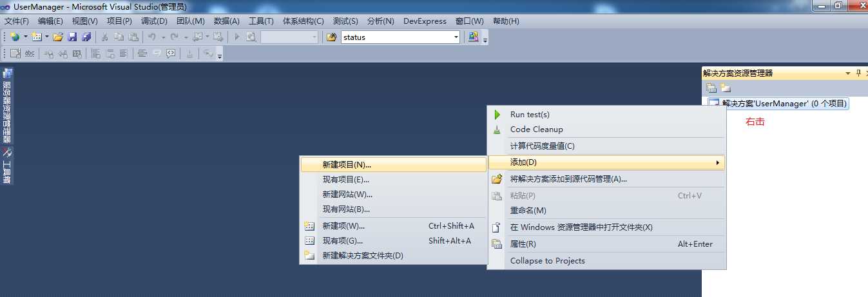Viewport: 868px width, 297px height.
Task: Open the 工具箱 side tab
Action: pos(6,166)
